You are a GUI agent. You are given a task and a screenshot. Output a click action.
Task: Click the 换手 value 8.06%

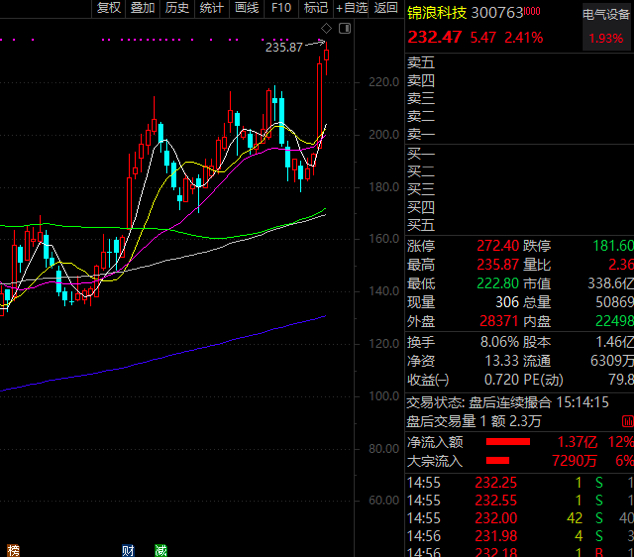click(500, 342)
